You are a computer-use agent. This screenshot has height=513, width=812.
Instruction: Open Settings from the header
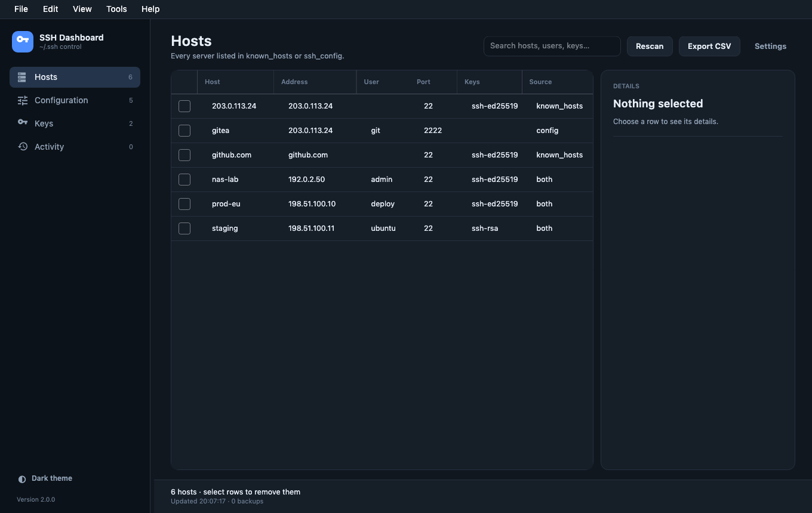770,46
